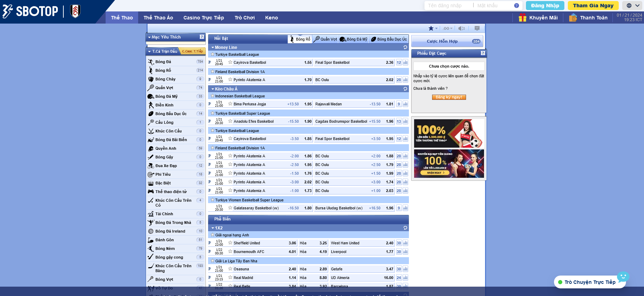Favorite Anadolu Efes Basketbol match
Viewport: 644px width, 296px height.
click(230, 121)
